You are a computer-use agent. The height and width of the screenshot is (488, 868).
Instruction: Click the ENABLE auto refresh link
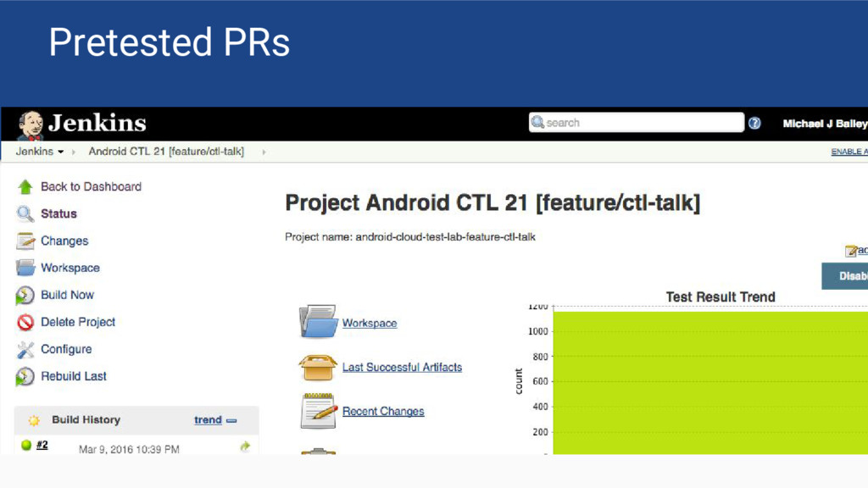pos(849,152)
